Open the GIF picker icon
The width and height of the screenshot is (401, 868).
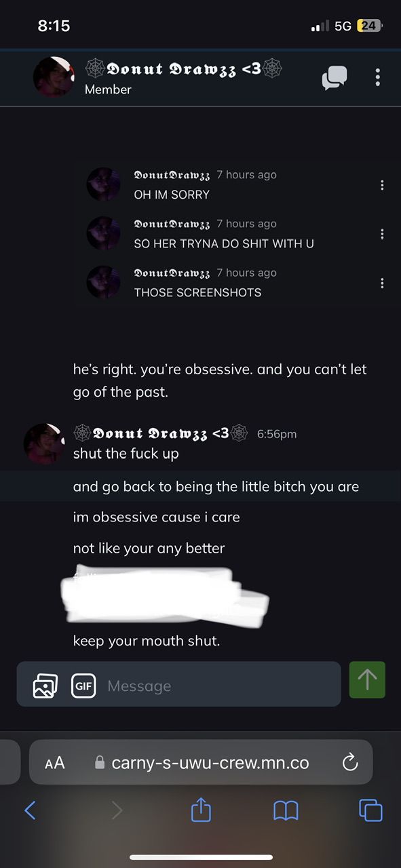83,686
